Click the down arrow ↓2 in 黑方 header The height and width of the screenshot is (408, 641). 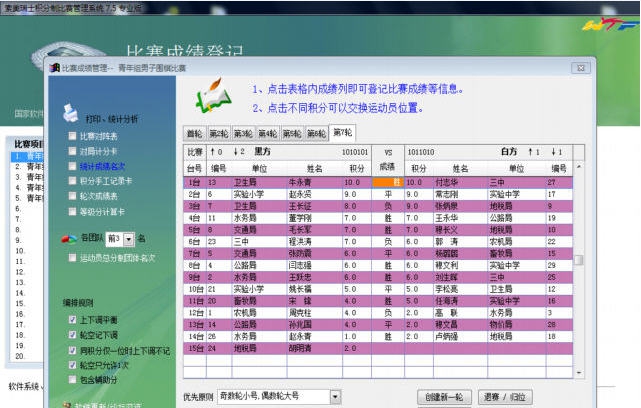pyautogui.click(x=235, y=152)
